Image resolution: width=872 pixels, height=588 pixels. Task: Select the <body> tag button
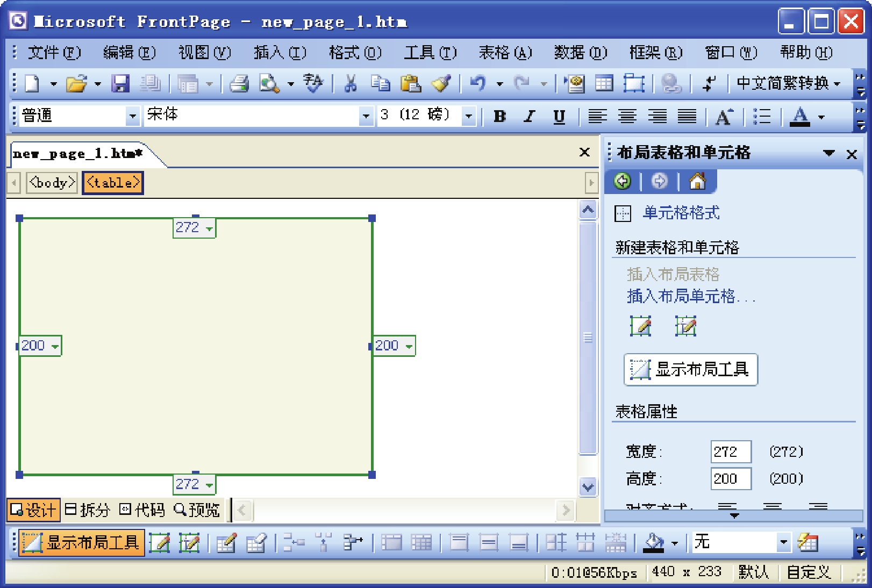click(52, 183)
